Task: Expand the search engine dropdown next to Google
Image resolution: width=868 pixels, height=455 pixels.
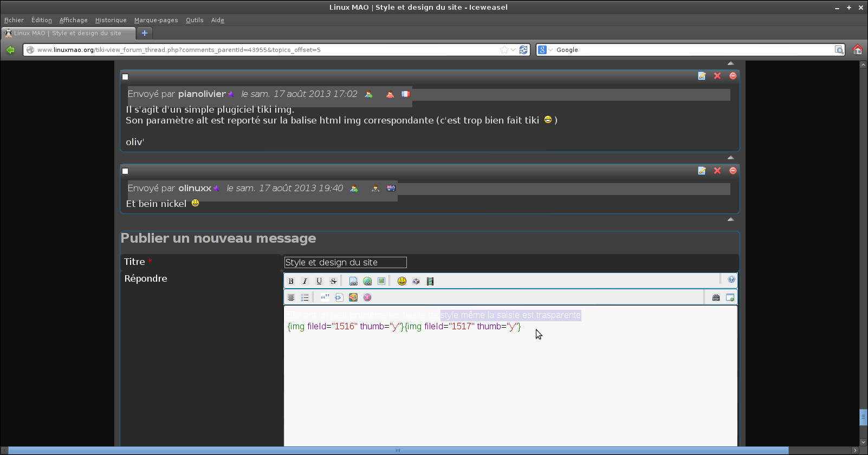Action: click(550, 50)
